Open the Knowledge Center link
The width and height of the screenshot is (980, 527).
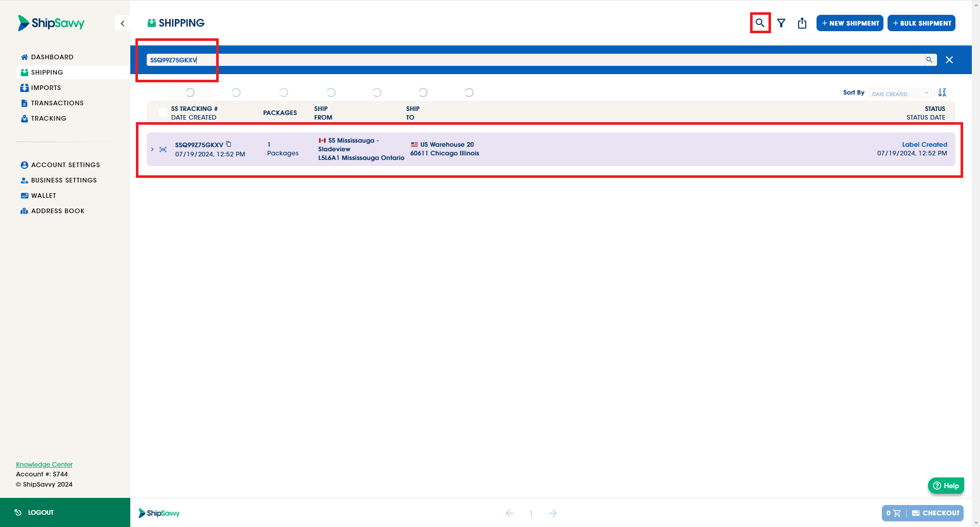[44, 464]
